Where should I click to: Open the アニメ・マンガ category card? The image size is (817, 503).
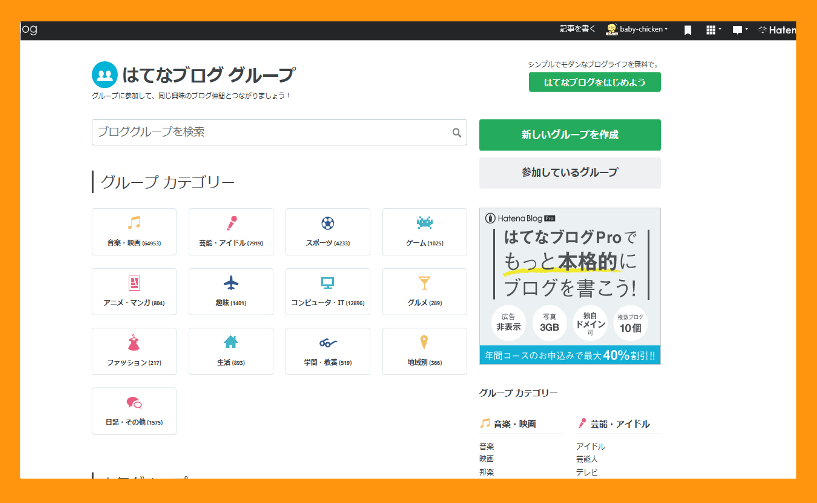point(134,291)
